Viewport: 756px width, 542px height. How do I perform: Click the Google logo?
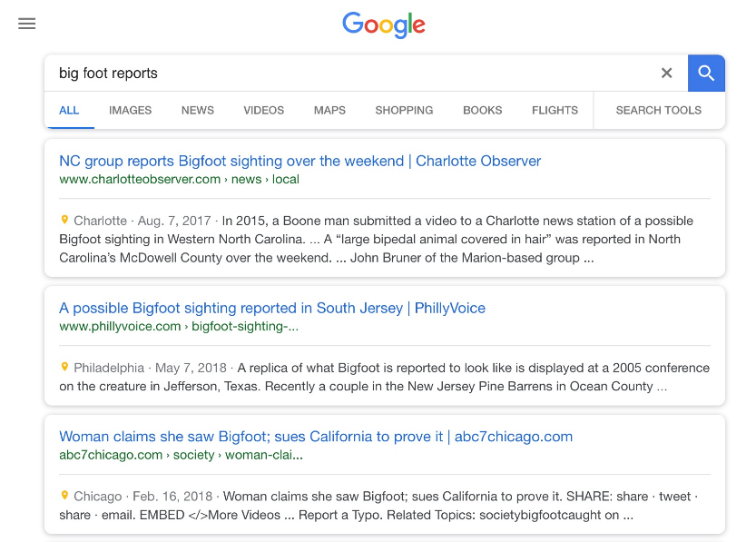383,26
